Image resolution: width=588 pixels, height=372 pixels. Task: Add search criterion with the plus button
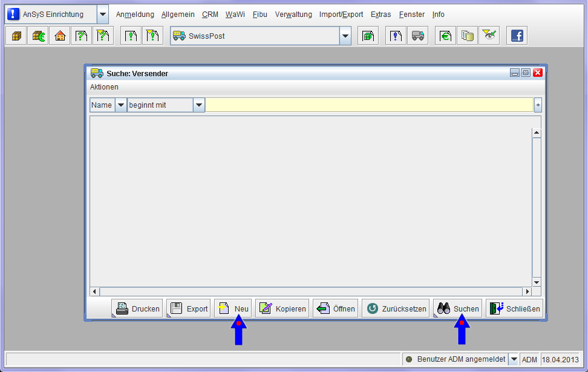click(538, 105)
